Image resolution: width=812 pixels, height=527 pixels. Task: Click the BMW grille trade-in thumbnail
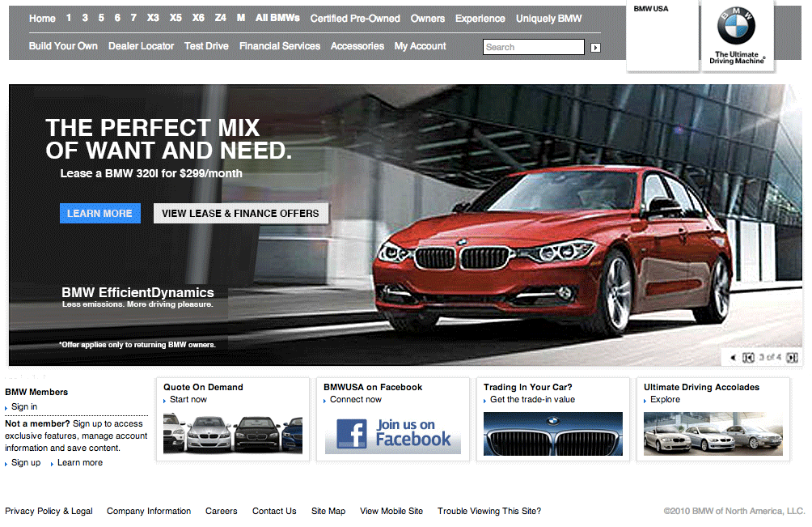click(553, 434)
